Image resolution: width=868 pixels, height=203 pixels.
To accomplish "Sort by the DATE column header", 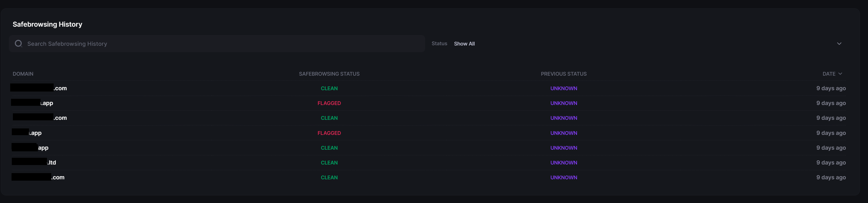I will coord(829,73).
